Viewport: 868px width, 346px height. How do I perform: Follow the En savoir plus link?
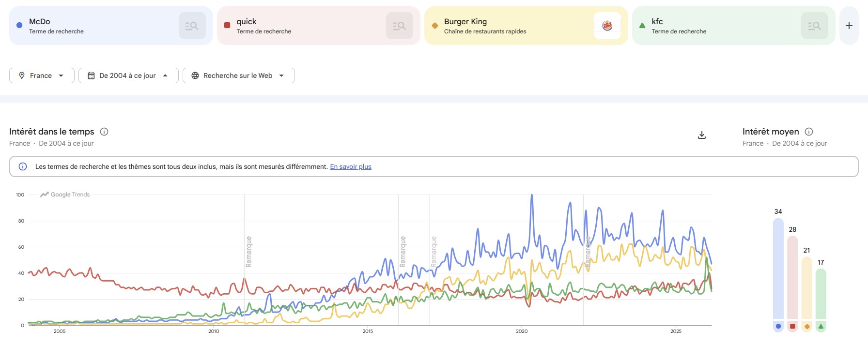351,166
